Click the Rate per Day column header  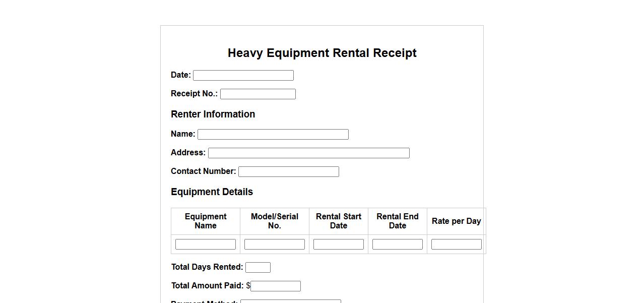pos(456,221)
